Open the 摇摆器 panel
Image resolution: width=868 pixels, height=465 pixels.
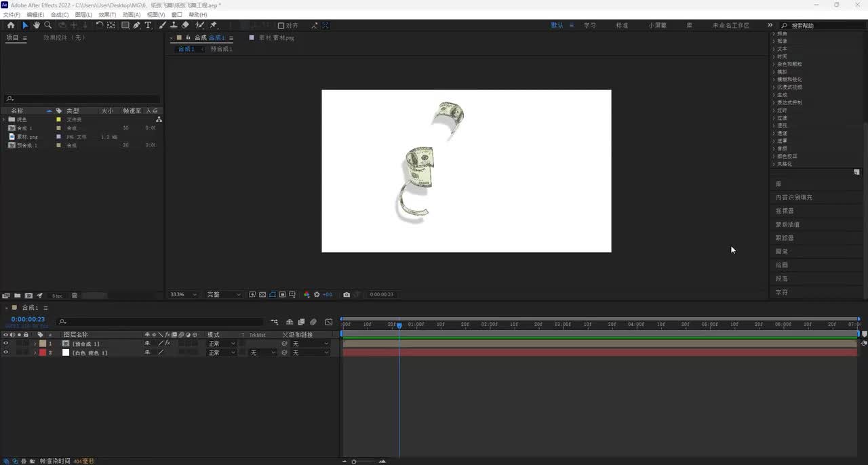click(785, 211)
